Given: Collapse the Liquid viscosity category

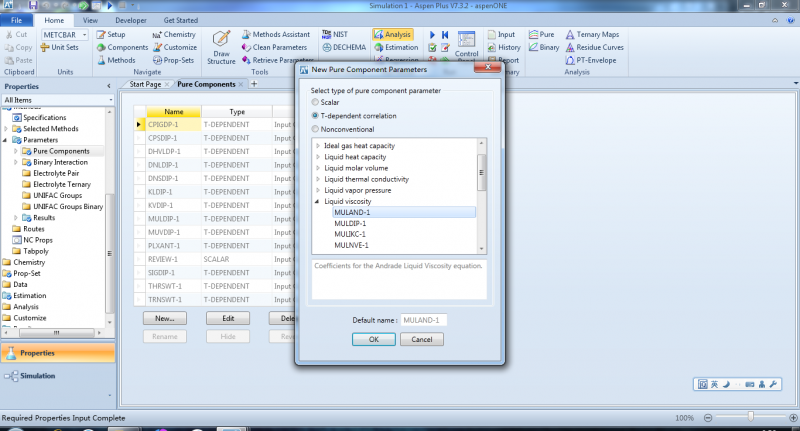Looking at the screenshot, I should [x=317, y=201].
